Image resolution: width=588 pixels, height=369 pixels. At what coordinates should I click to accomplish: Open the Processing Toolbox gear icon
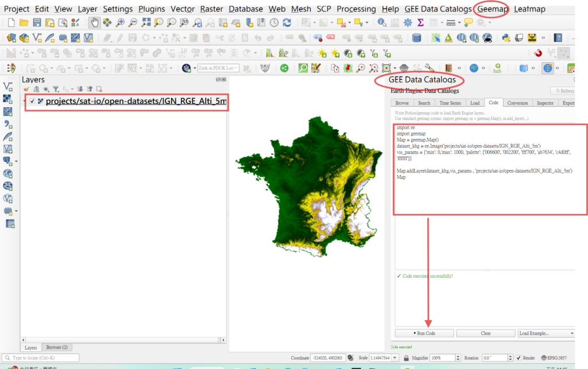click(x=408, y=22)
